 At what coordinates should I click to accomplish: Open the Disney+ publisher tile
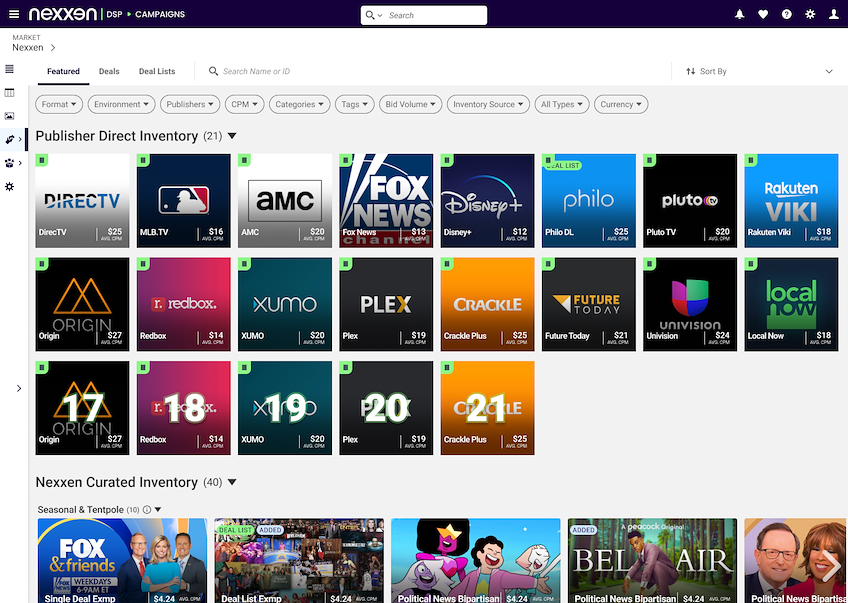487,200
